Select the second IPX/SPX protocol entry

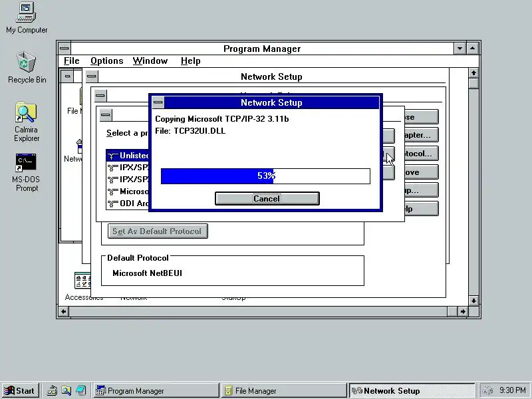(x=128, y=179)
